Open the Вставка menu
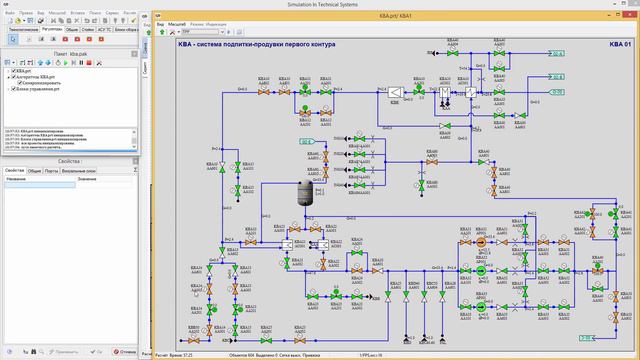 pyautogui.click(x=78, y=13)
